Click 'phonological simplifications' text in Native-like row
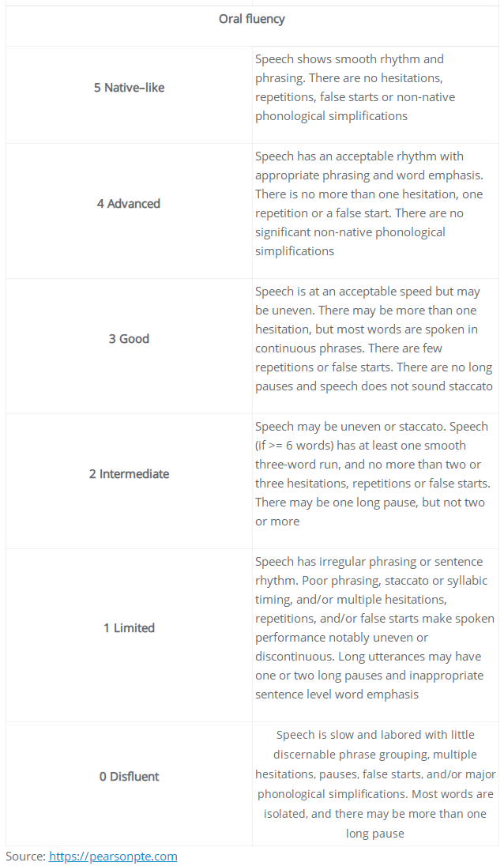This screenshot has height=866, width=504. click(x=331, y=116)
